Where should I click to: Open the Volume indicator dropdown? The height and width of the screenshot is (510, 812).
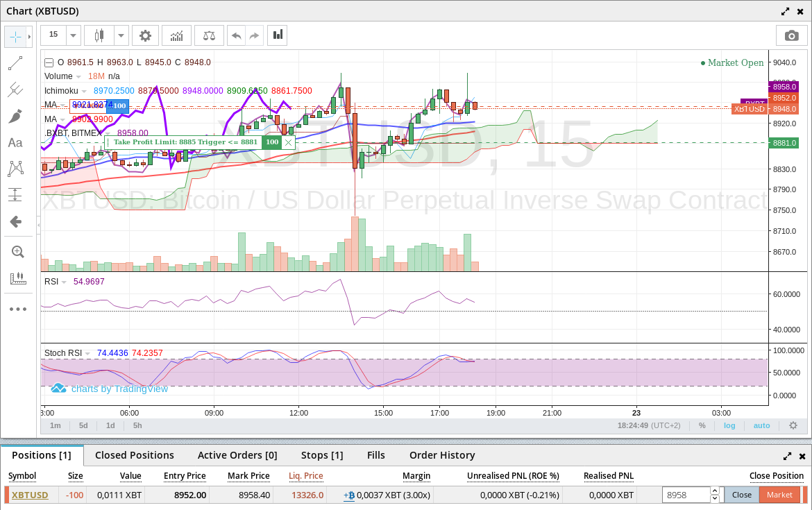point(78,76)
